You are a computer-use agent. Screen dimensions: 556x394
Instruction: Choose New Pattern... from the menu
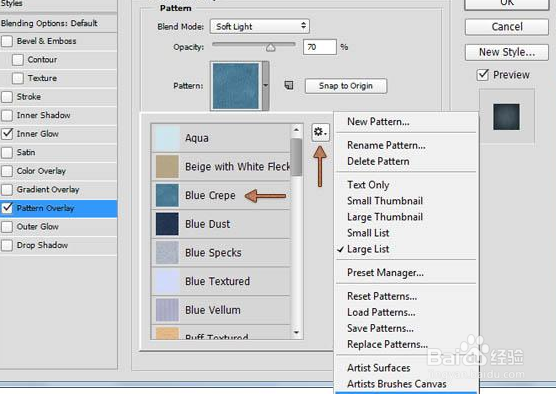coord(378,122)
